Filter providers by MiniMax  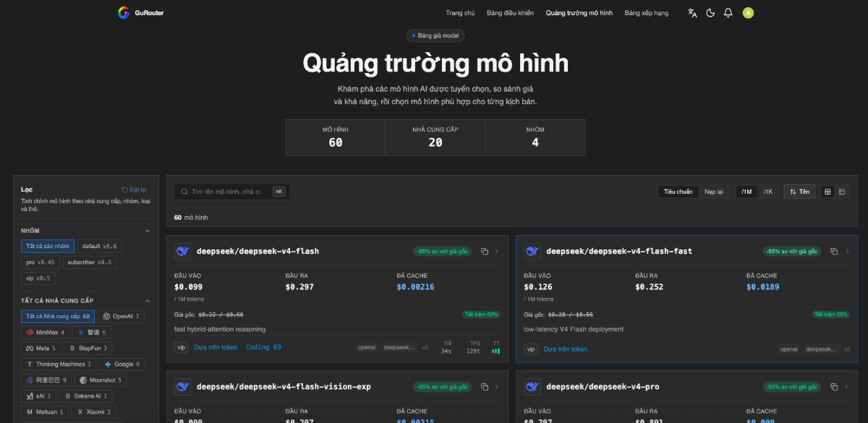click(46, 333)
